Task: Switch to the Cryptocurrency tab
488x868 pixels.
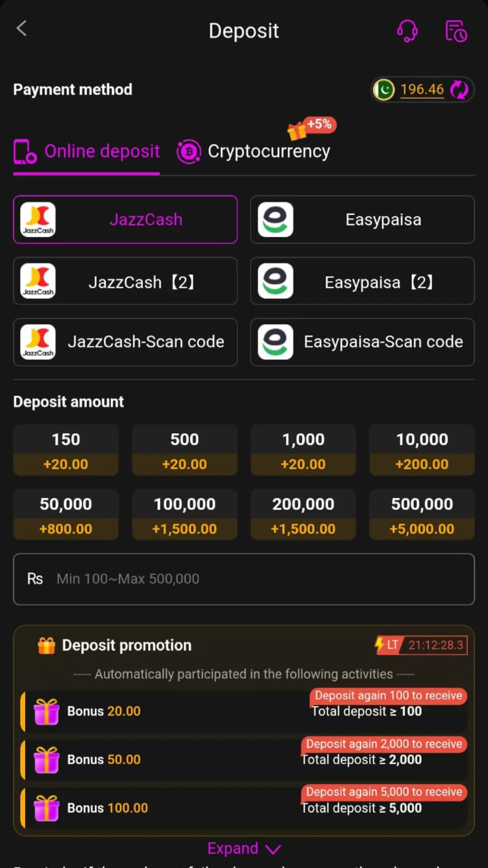Action: (x=269, y=151)
